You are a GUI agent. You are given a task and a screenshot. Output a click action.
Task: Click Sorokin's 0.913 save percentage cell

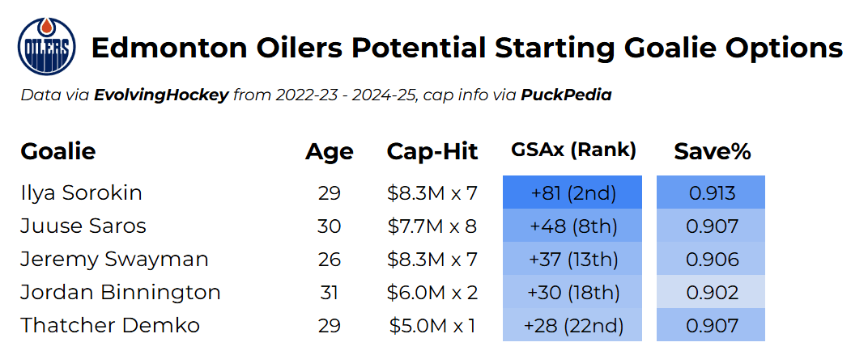(x=711, y=193)
